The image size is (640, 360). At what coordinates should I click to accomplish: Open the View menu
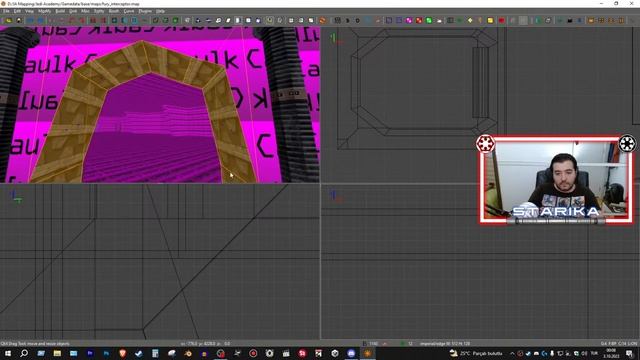29,11
